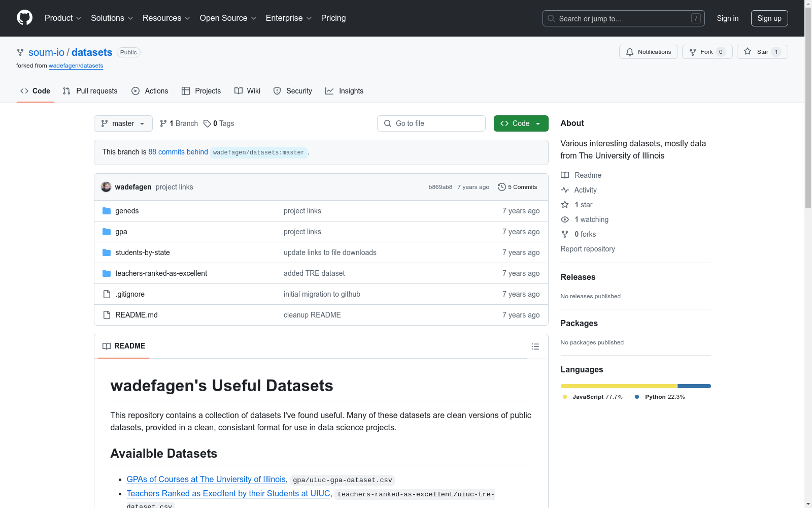812x508 pixels.
Task: Open the master branch dropdown
Action: tap(123, 123)
